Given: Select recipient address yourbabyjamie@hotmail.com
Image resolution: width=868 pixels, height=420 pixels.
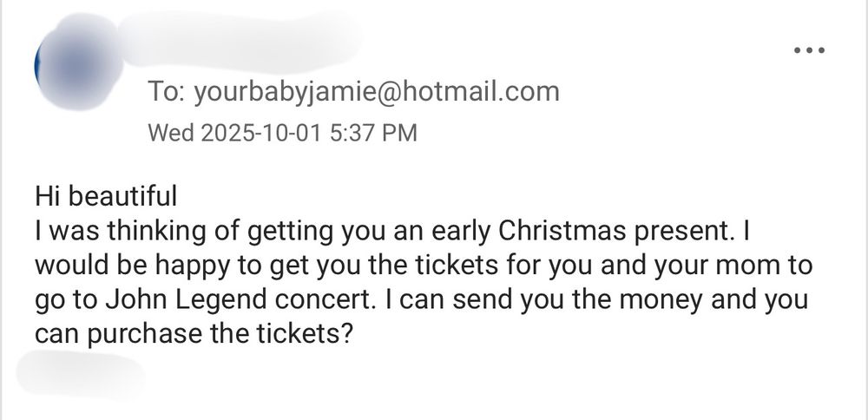Looking at the screenshot, I should click(x=377, y=92).
